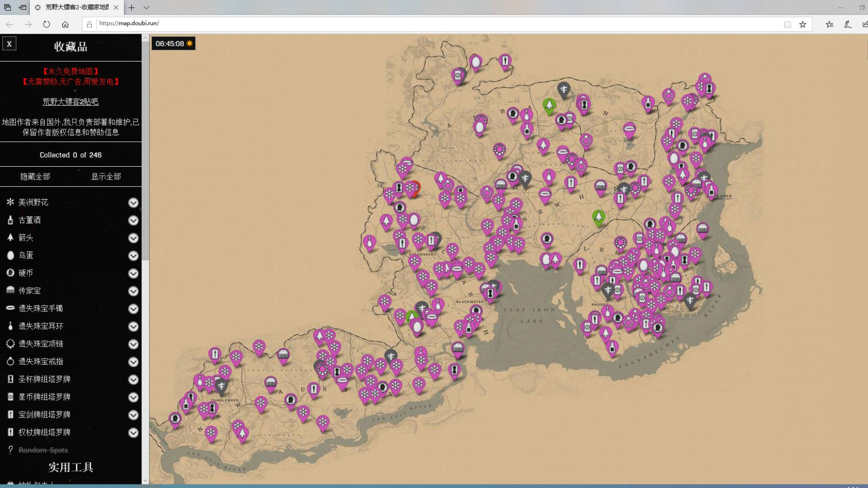Click the add notes pen icon
Image resolution: width=868 pixels, height=488 pixels.
point(848,24)
